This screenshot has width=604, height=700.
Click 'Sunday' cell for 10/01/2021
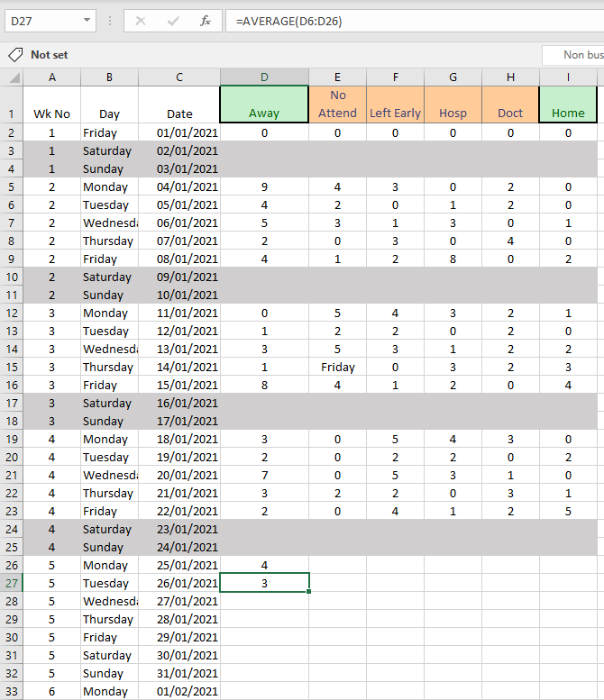(109, 295)
